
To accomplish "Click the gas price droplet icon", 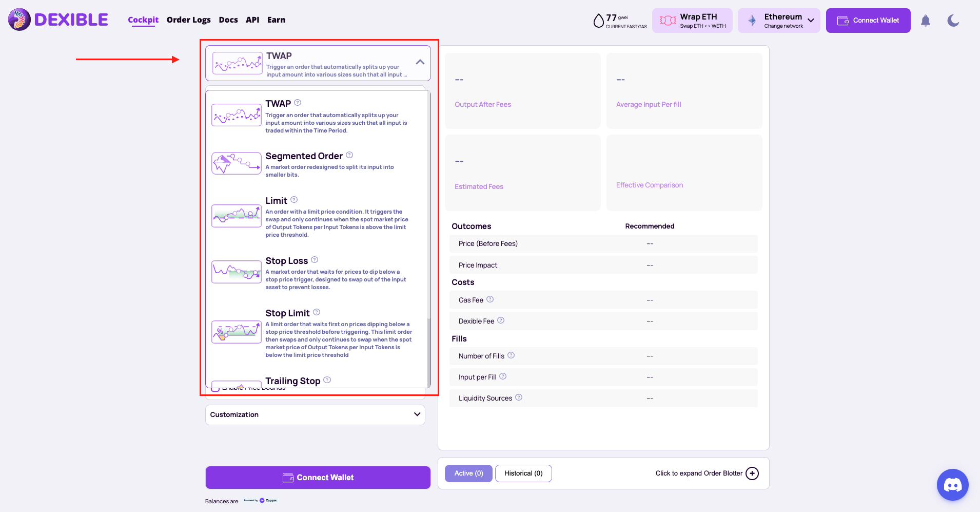I will click(598, 21).
